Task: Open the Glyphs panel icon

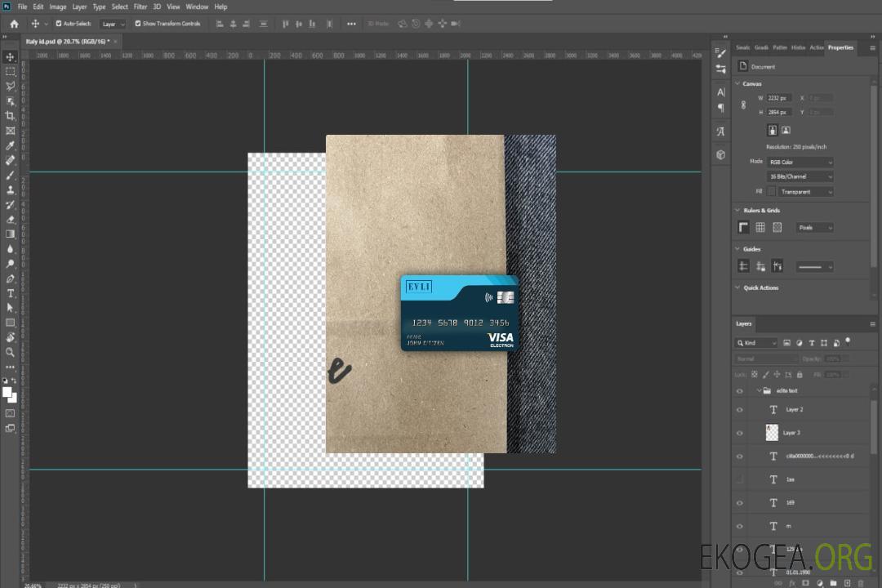Action: (721, 131)
